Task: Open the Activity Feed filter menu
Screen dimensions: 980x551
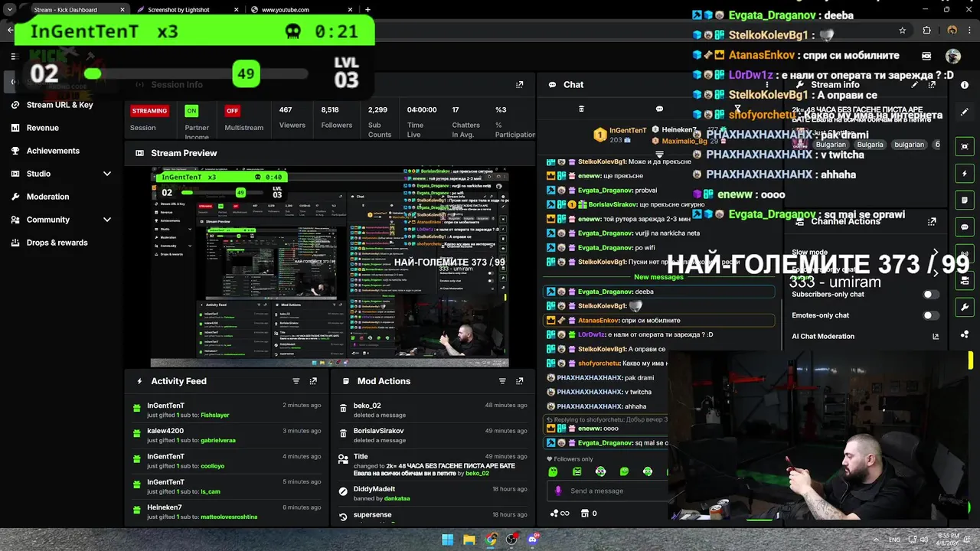Action: pos(296,381)
